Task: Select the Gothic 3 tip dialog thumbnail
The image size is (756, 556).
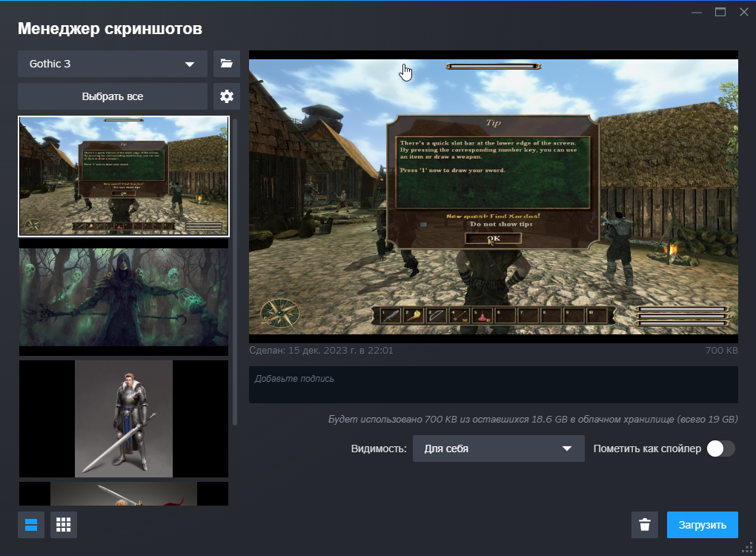Action: pos(124,176)
